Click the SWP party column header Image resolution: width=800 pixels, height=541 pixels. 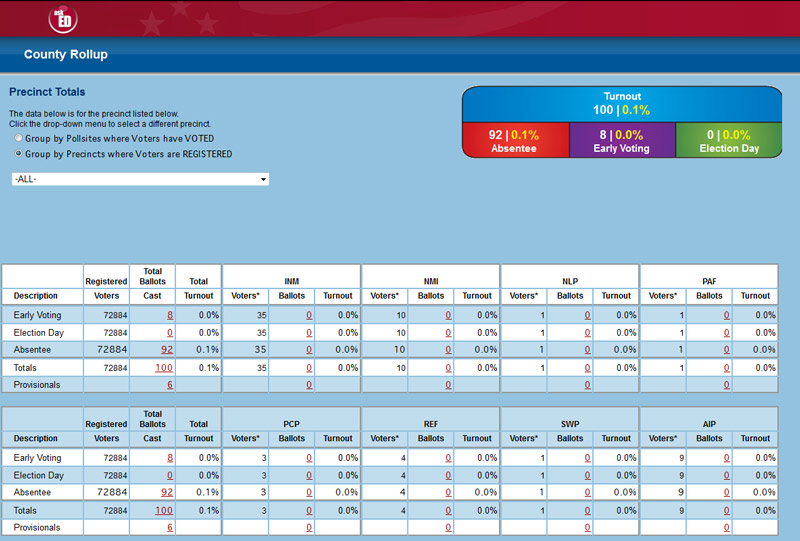point(570,424)
